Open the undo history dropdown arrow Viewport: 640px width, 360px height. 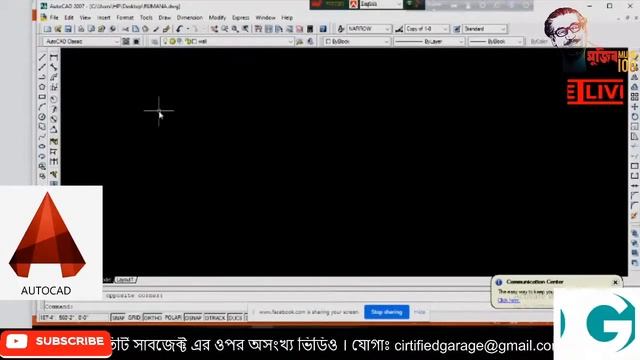tap(188, 29)
